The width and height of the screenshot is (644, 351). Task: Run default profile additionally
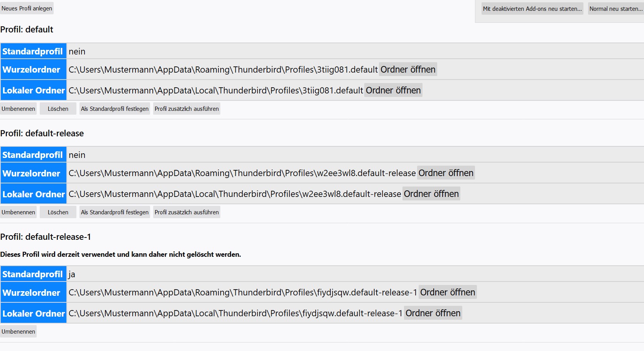coord(186,109)
